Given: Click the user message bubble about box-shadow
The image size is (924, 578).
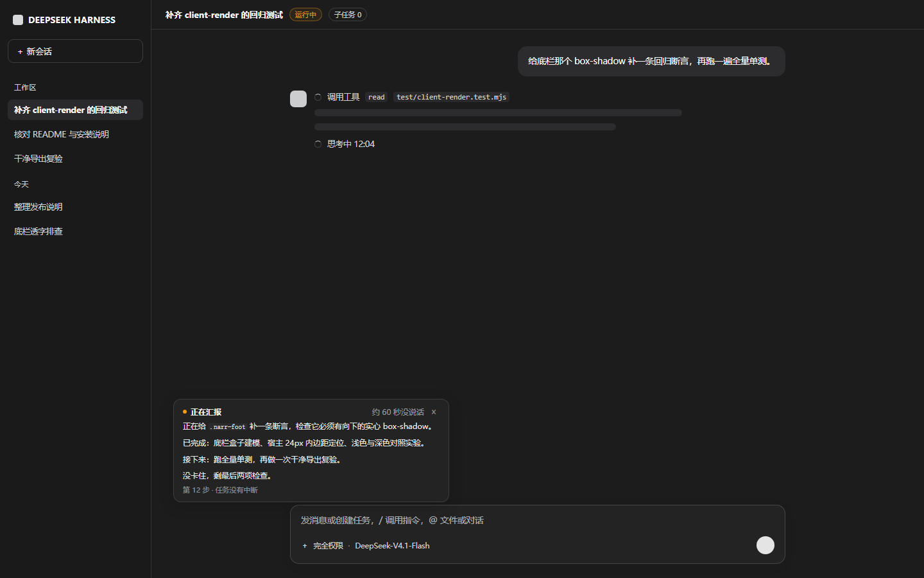Looking at the screenshot, I should pos(651,61).
